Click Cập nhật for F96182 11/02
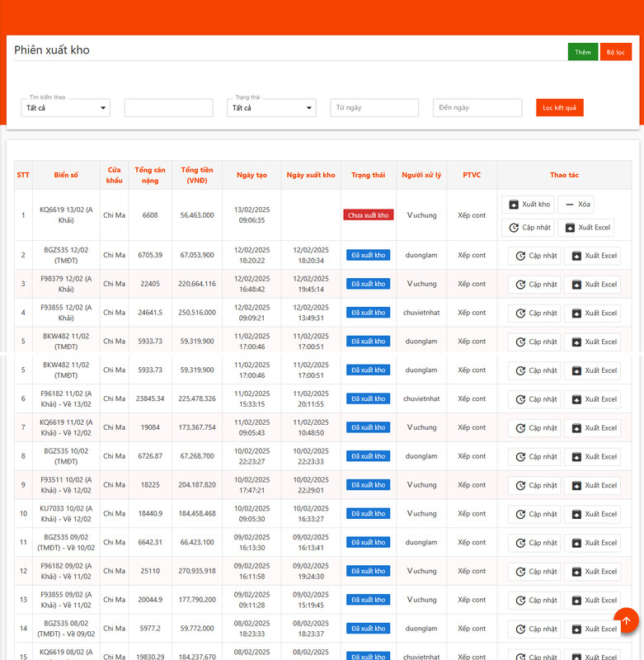The height and width of the screenshot is (660, 644). pos(534,399)
